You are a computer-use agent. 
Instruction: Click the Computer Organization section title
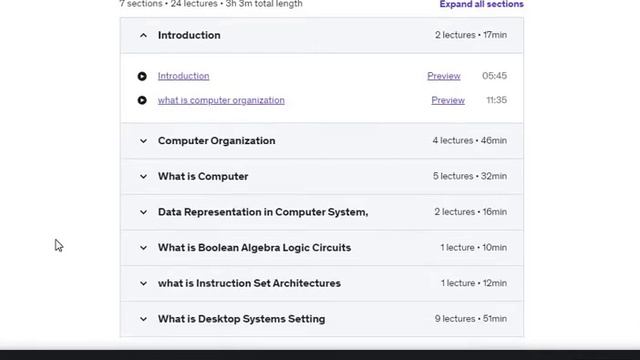click(216, 141)
